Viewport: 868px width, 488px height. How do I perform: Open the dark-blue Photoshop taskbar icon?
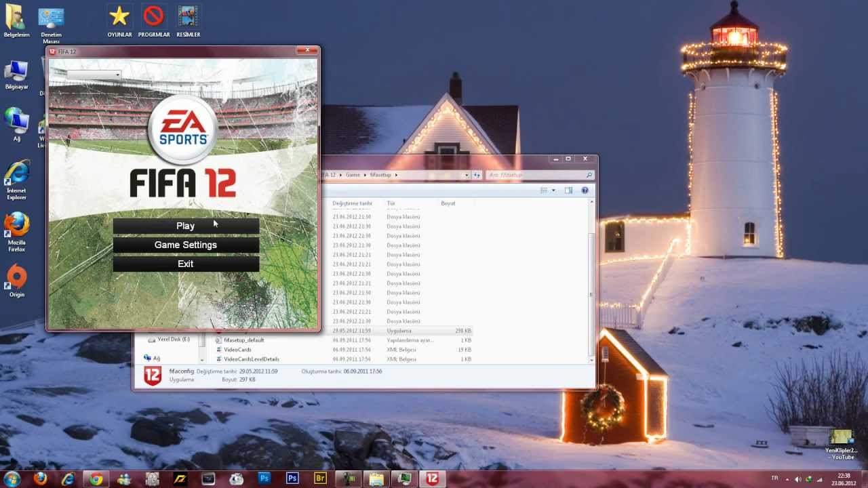tap(292, 479)
